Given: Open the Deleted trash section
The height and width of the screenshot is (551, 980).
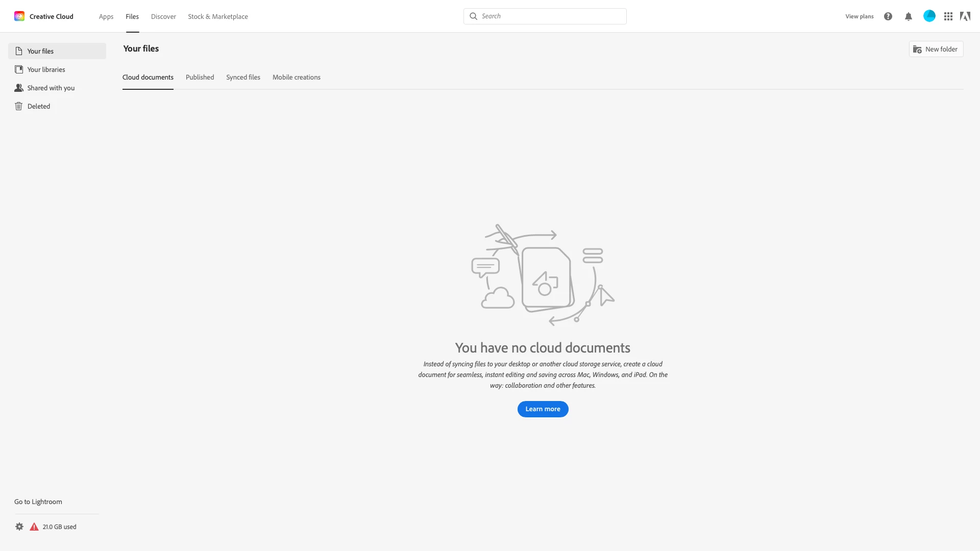Looking at the screenshot, I should pyautogui.click(x=39, y=106).
